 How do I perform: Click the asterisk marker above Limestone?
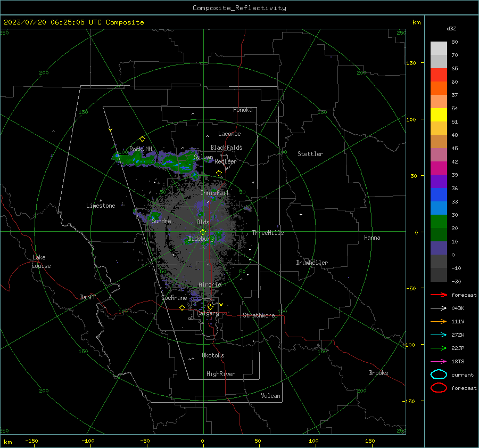[101, 201]
